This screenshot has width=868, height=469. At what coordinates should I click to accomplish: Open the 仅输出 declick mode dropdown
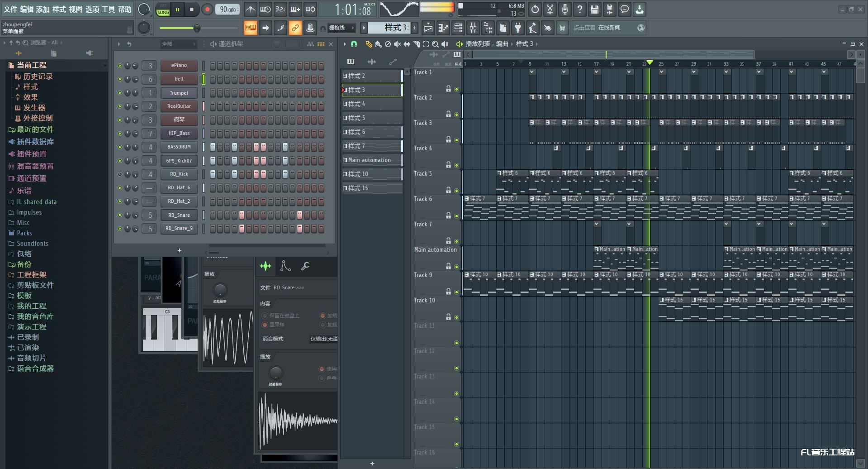[323, 339]
